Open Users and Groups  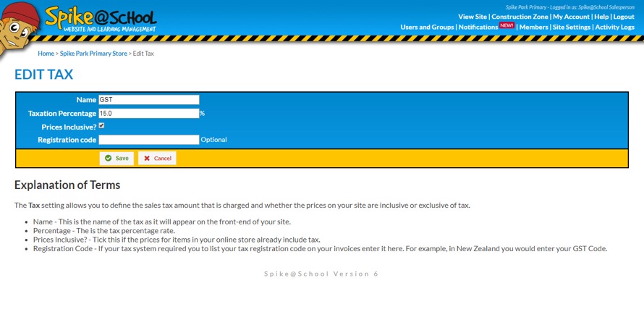[427, 27]
